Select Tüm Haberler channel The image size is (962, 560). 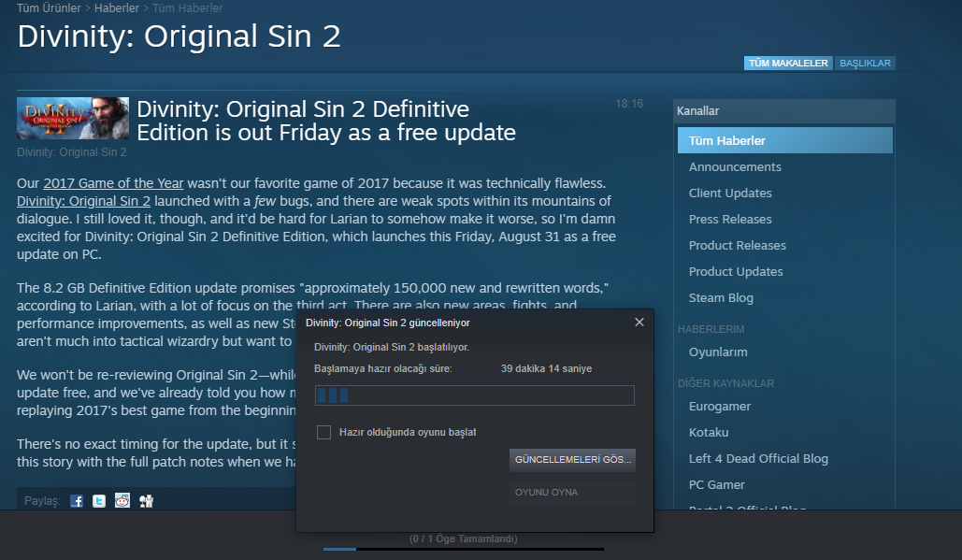[785, 140]
